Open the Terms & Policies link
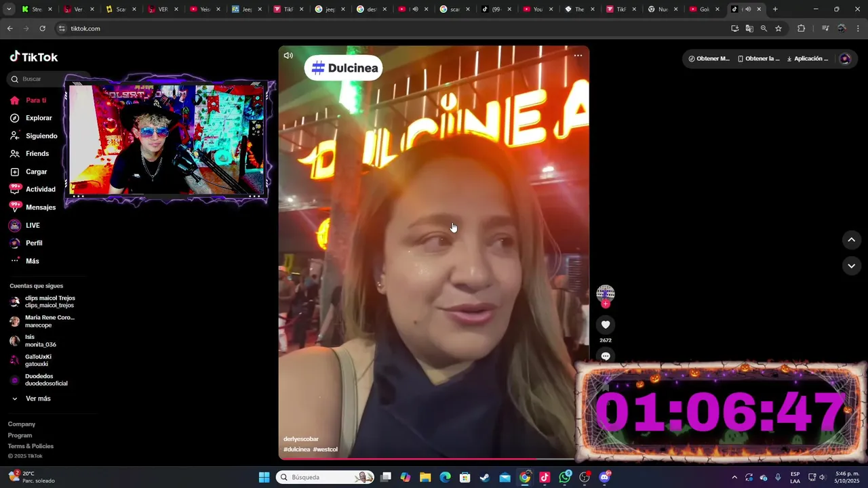The width and height of the screenshot is (868, 488). pyautogui.click(x=31, y=446)
